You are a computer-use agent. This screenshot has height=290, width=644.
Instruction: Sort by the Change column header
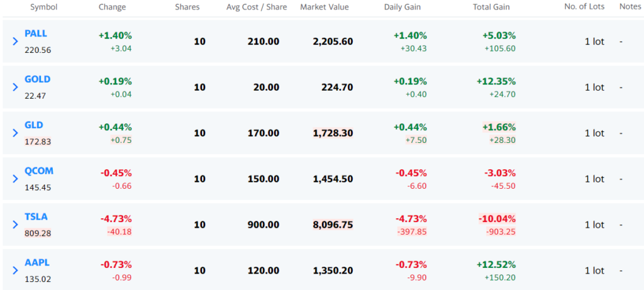click(x=112, y=7)
